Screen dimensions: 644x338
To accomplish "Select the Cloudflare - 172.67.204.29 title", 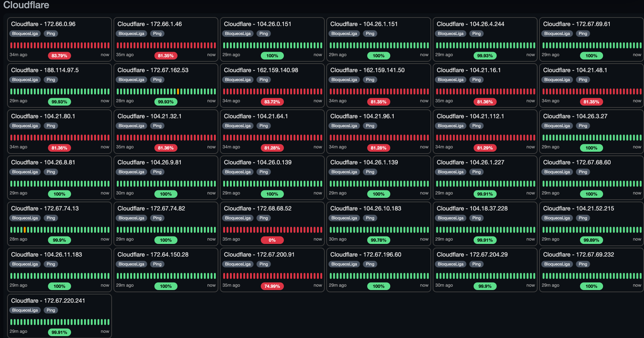I will coord(472,255).
